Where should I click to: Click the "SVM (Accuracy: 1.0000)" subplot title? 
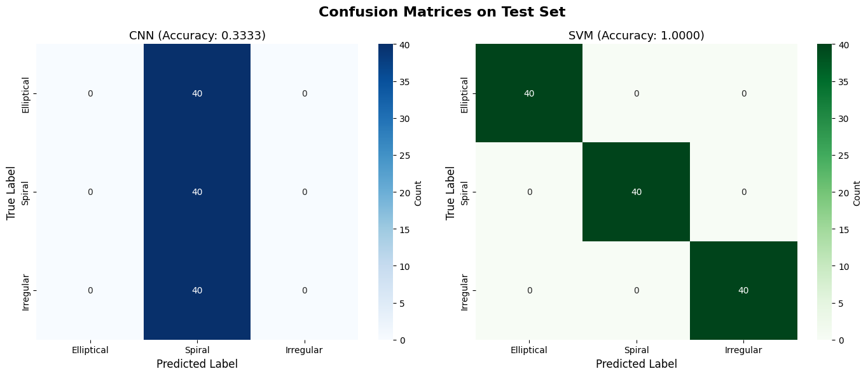pyautogui.click(x=637, y=36)
